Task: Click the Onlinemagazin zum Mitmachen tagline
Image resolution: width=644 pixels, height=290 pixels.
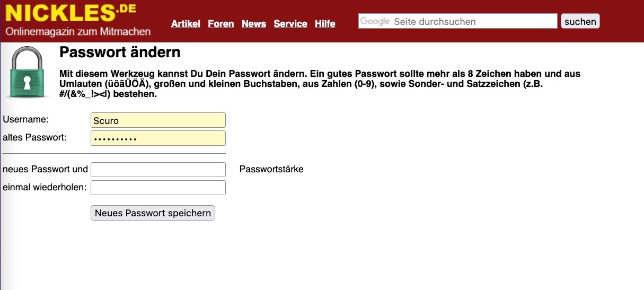Action: (78, 31)
